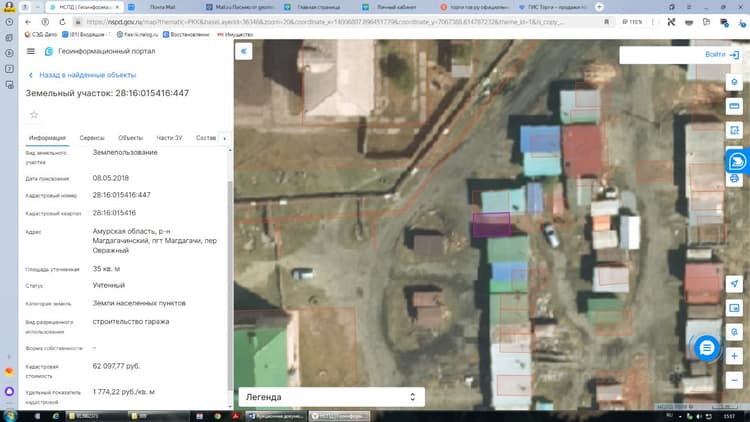Open the hamburger menu of Geoinformation portal

click(31, 51)
